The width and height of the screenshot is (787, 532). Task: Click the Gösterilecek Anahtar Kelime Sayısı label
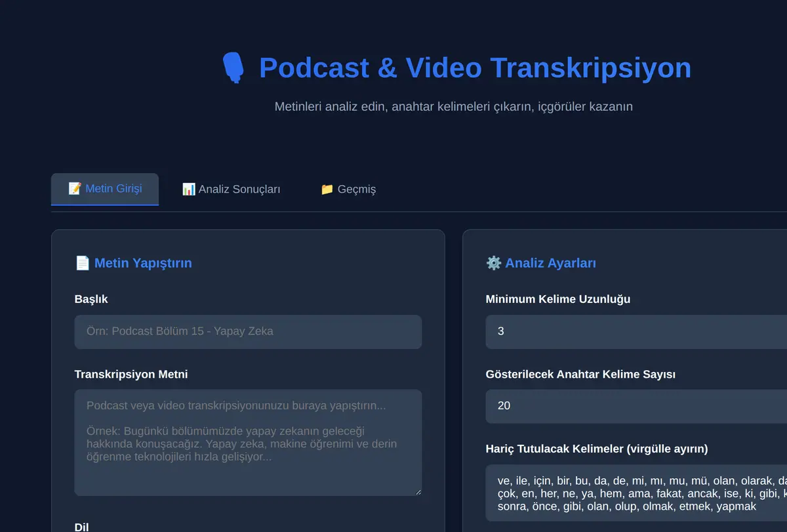[x=580, y=374]
